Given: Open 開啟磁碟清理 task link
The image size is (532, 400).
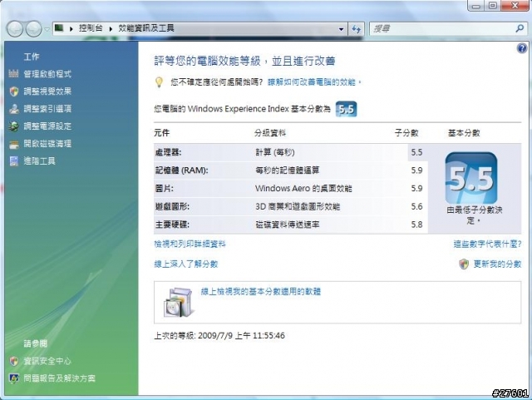Looking at the screenshot, I should click(47, 144).
